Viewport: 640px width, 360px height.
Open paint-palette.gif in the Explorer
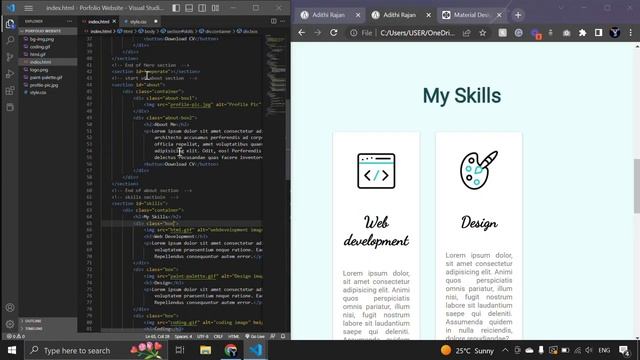(x=46, y=78)
